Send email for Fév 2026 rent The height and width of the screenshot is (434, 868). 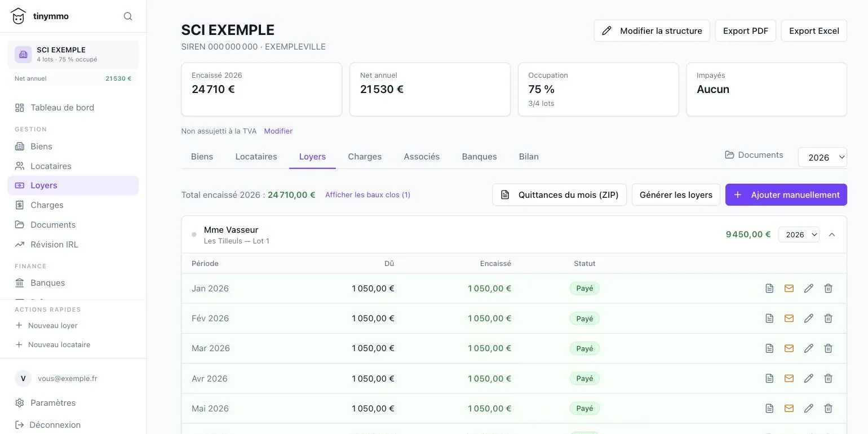click(x=789, y=318)
